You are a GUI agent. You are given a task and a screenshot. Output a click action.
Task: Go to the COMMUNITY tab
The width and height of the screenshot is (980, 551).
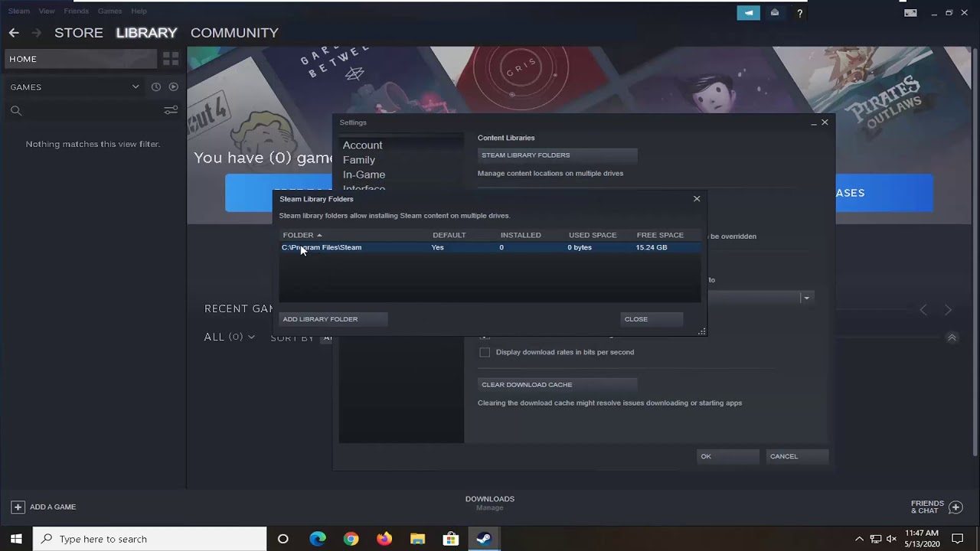pos(234,33)
